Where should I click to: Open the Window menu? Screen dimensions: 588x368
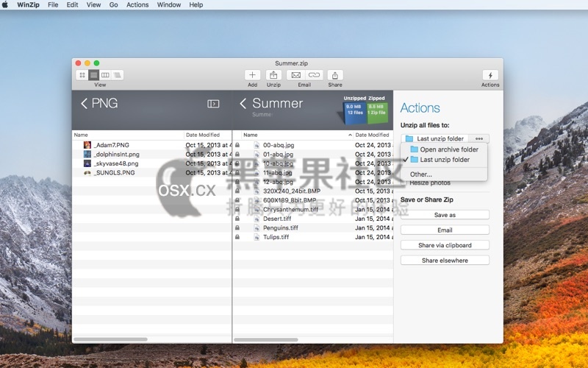tap(169, 5)
